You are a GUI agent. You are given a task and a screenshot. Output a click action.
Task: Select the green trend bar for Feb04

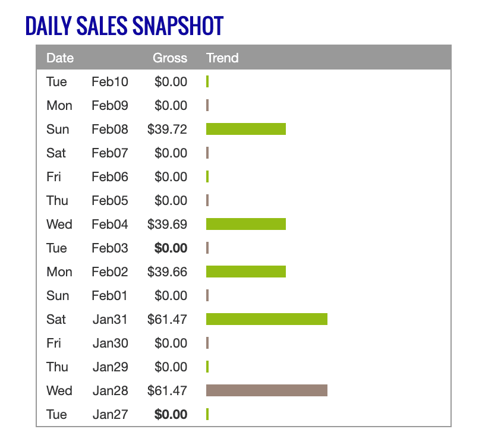tap(246, 224)
